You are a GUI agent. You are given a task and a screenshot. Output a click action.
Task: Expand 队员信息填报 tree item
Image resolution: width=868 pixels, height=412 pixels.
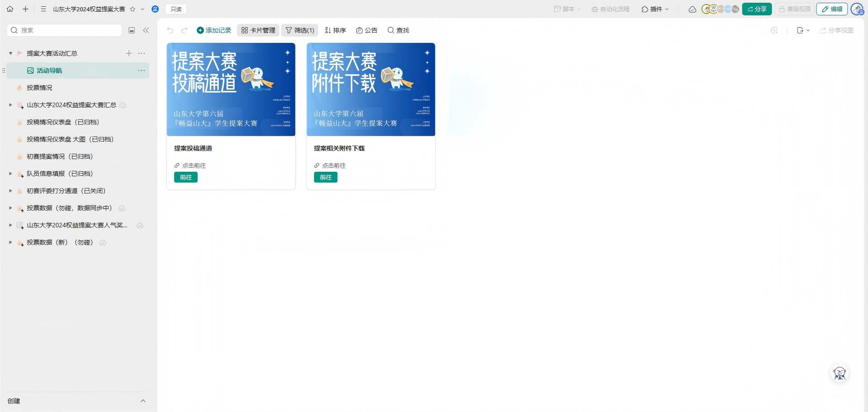tap(10, 174)
